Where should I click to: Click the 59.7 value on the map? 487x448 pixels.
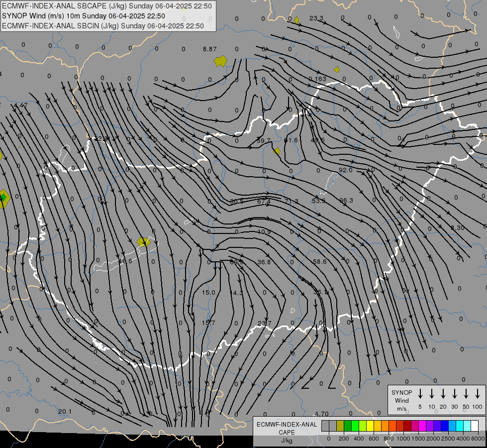264,140
